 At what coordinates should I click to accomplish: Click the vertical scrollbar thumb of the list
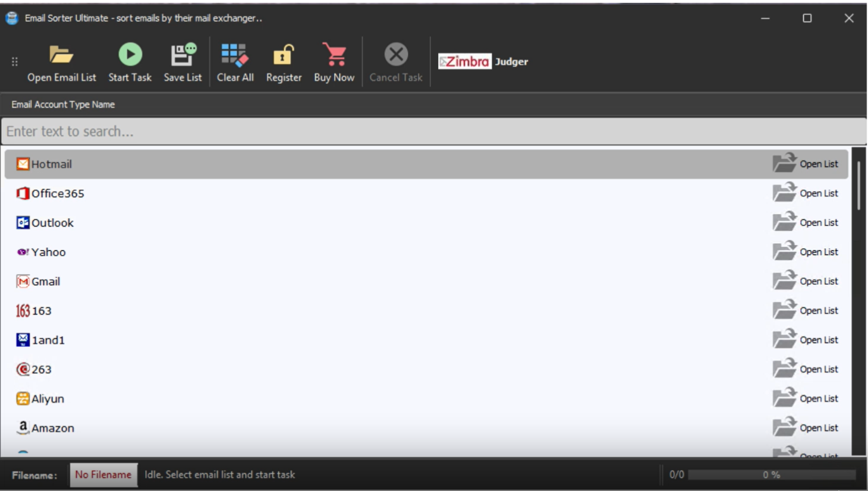pos(859,185)
